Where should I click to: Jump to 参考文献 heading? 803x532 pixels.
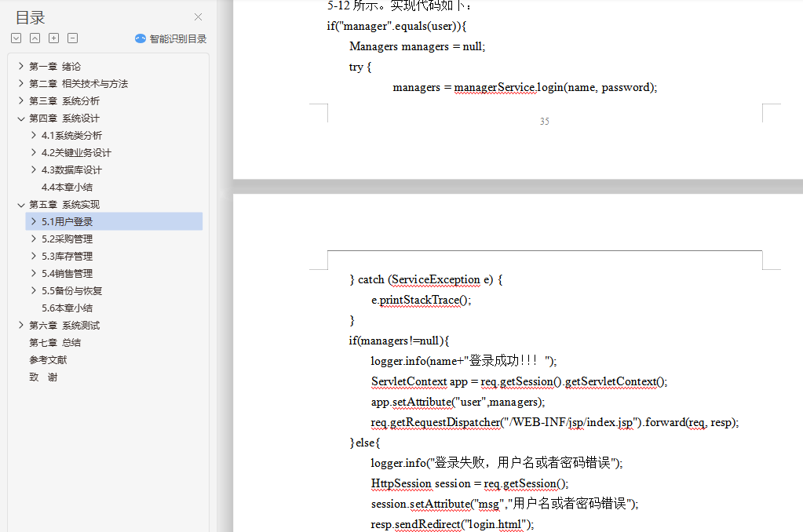point(48,360)
